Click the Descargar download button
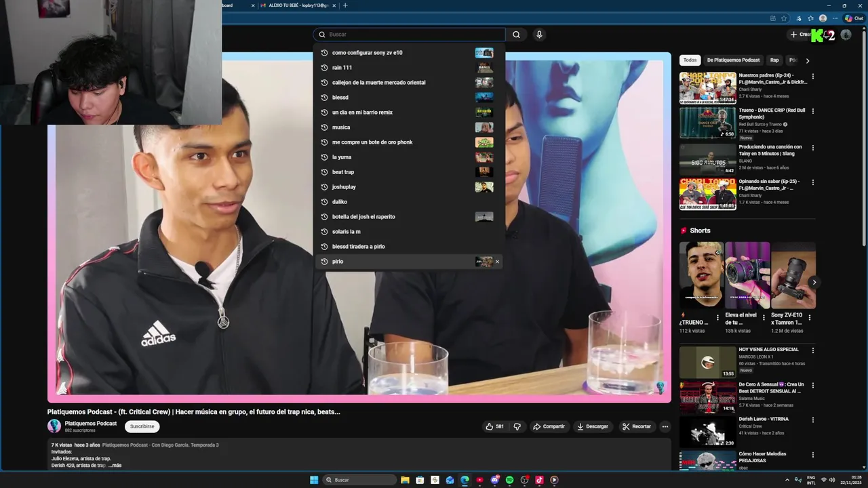This screenshot has width=868, height=488. (593, 426)
